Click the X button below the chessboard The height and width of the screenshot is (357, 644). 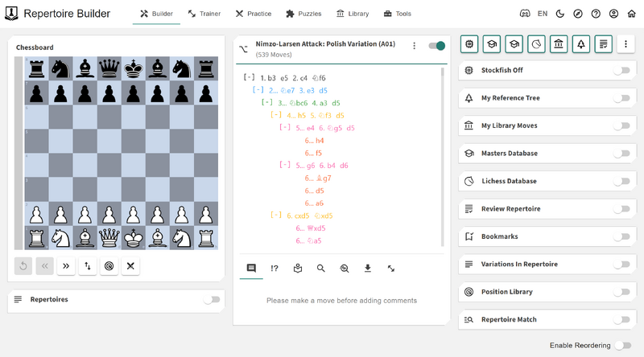130,265
